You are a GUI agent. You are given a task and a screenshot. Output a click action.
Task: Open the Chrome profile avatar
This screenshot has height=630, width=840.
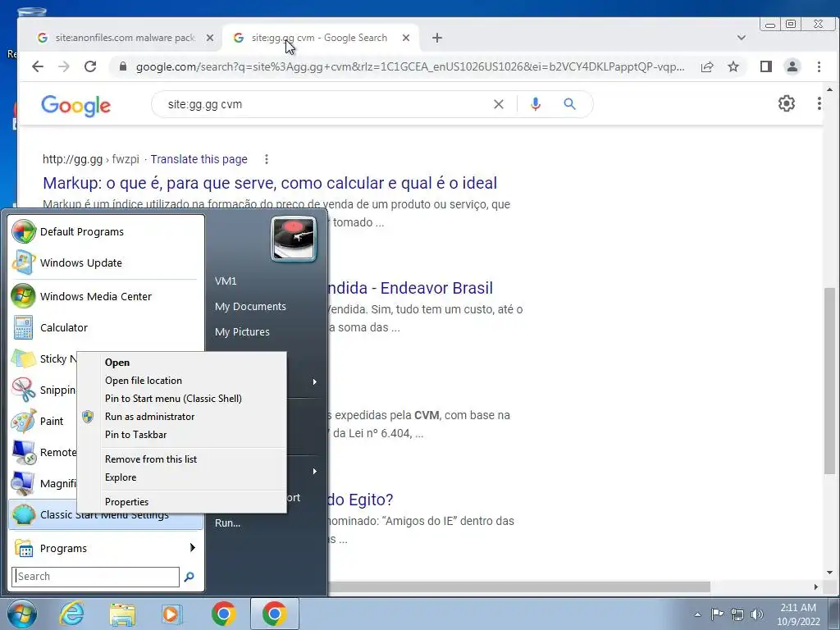(x=792, y=66)
